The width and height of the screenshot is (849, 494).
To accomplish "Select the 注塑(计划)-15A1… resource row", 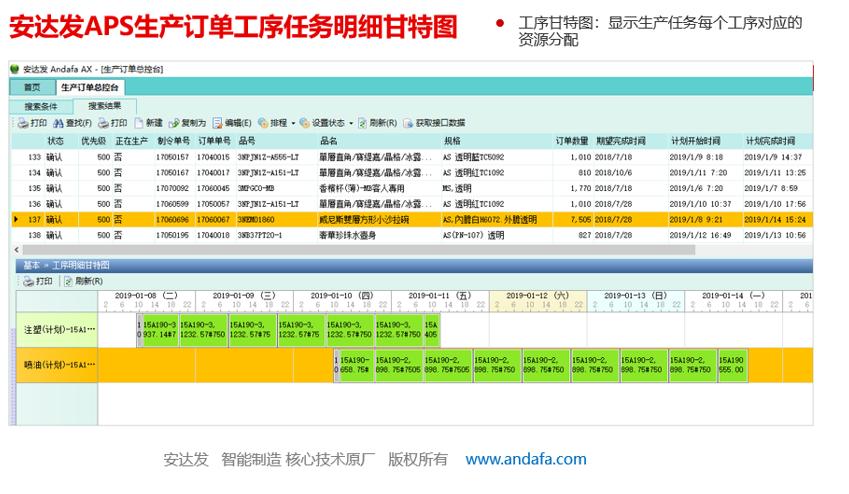I will [57, 330].
